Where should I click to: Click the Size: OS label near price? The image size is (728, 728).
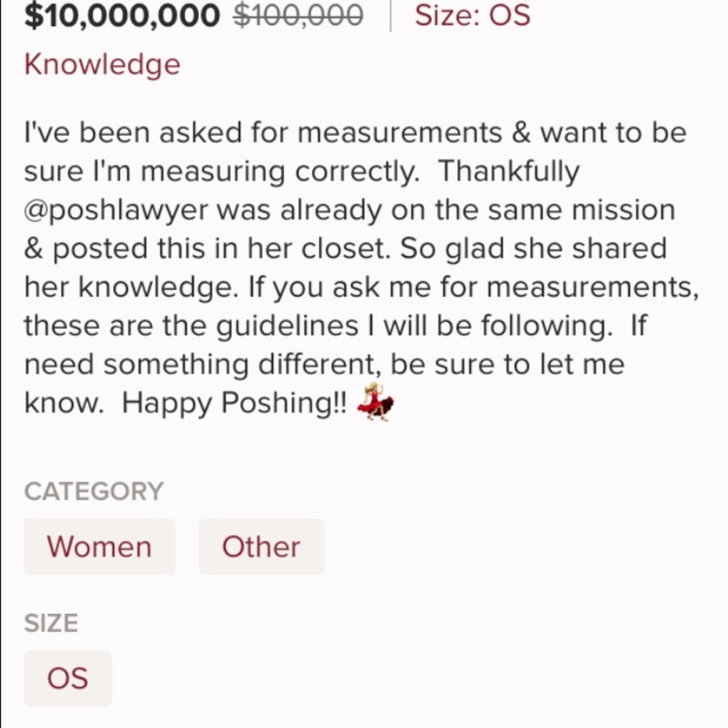pyautogui.click(x=472, y=15)
